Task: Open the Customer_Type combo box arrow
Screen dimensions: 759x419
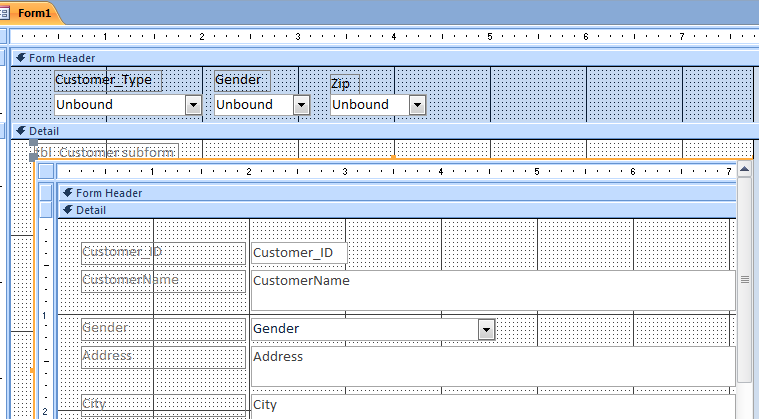Action: pyautogui.click(x=193, y=105)
